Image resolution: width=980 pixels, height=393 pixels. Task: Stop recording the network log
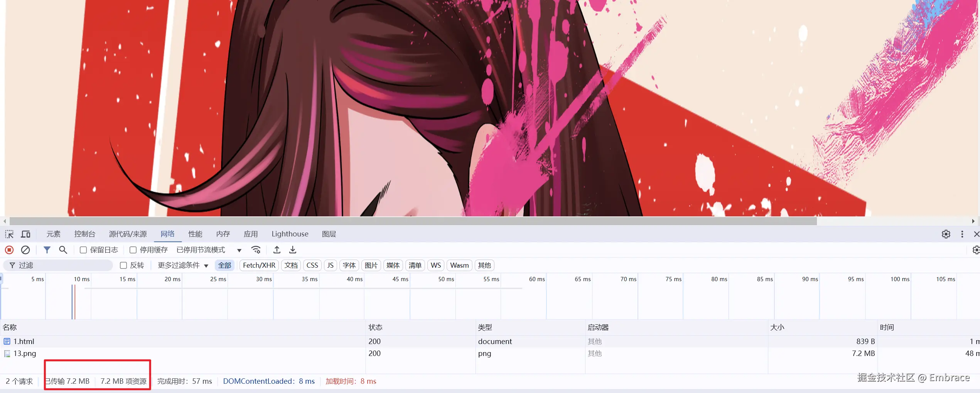8,250
